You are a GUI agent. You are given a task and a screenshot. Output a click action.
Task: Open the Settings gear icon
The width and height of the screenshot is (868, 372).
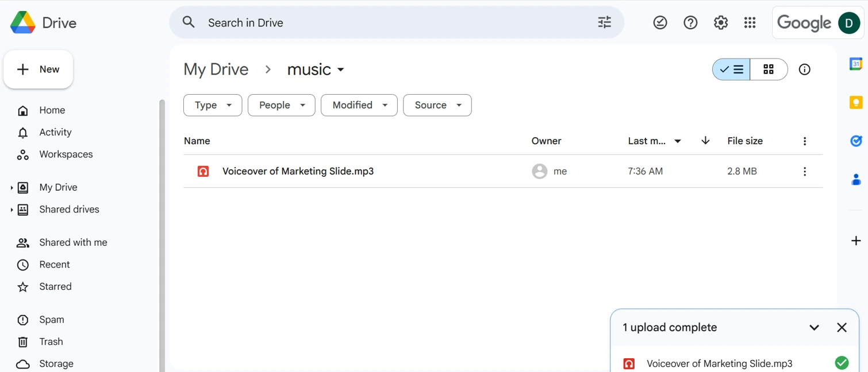click(x=720, y=22)
